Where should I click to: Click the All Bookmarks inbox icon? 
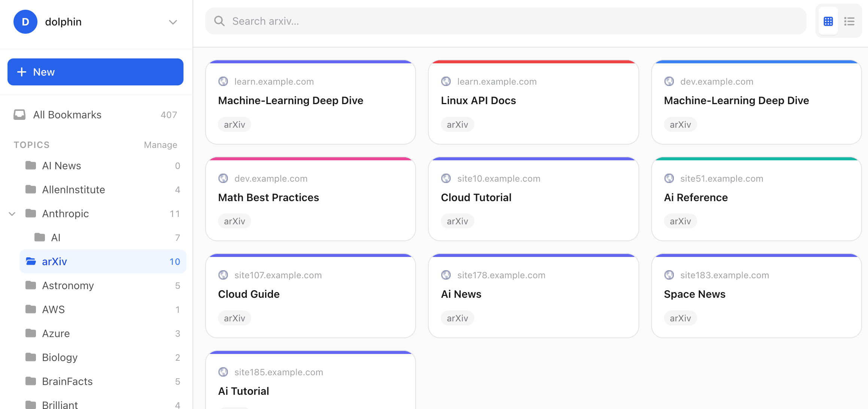[19, 115]
